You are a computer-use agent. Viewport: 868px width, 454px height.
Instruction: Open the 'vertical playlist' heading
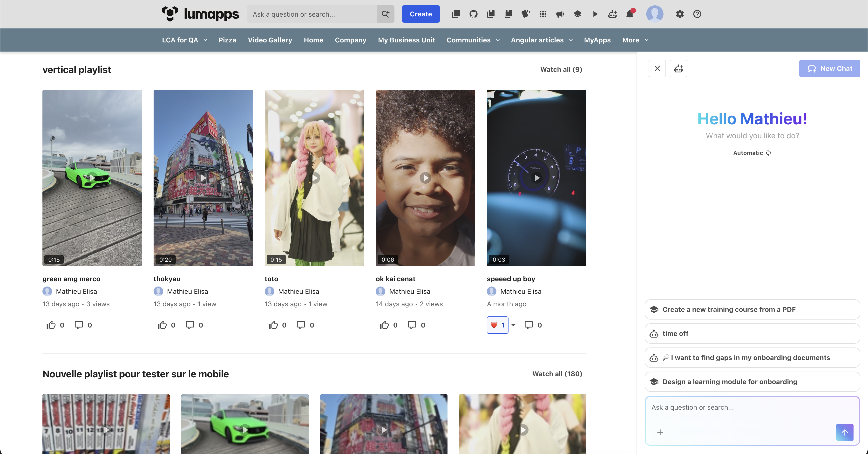click(77, 70)
